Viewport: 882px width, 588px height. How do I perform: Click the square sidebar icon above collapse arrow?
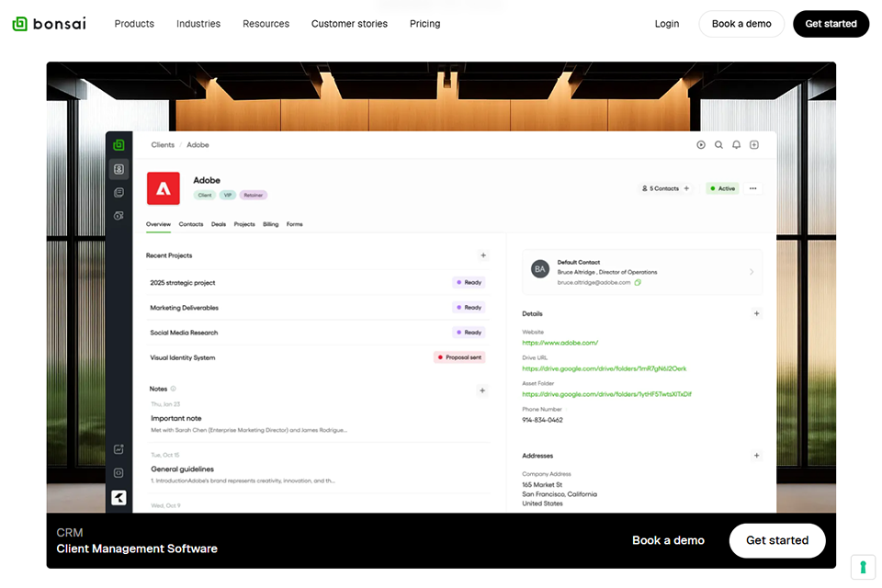[x=119, y=473]
